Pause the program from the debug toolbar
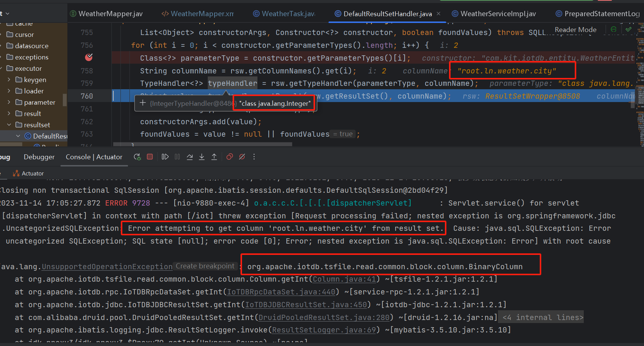This screenshot has width=644, height=346. coord(177,157)
